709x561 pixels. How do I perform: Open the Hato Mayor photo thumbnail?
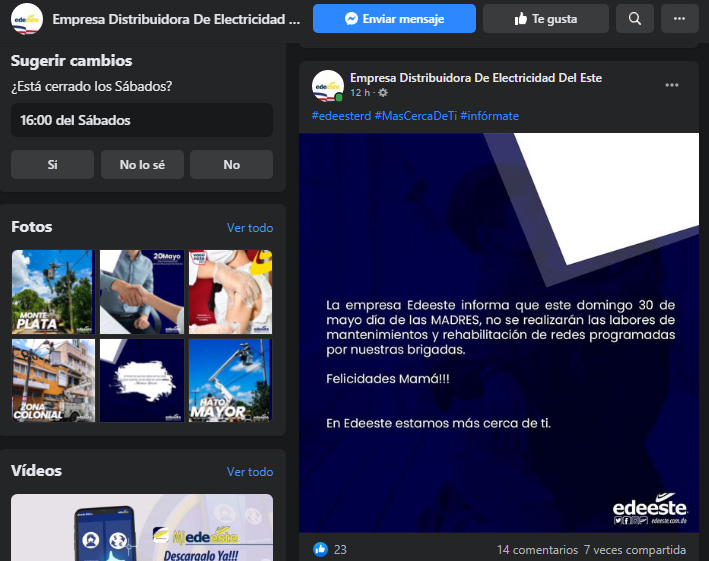[x=230, y=381]
